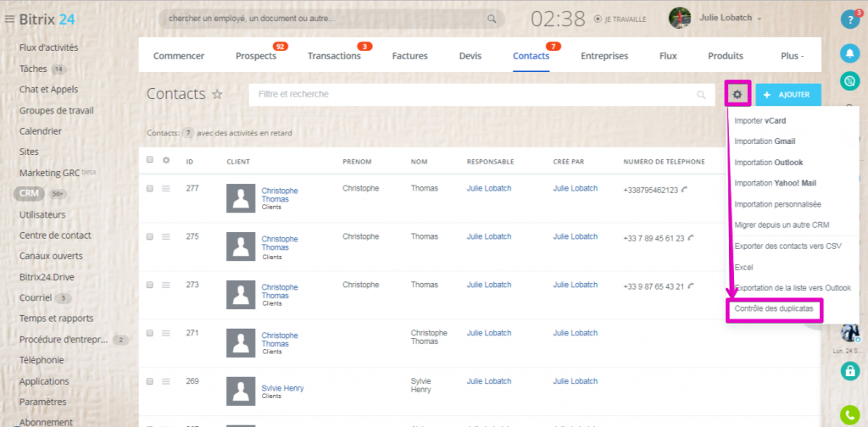The image size is (868, 427).
Task: Select Contrôle des duplicatas
Action: click(774, 309)
